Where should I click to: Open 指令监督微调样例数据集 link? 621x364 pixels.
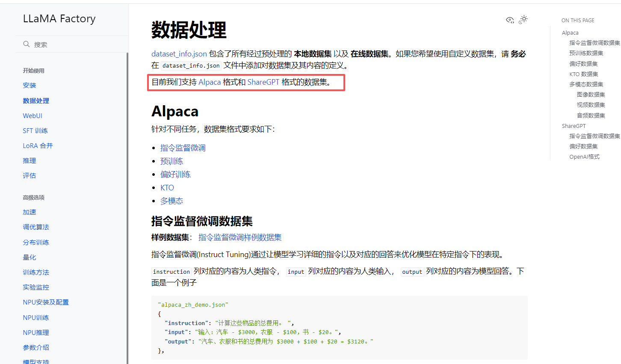pyautogui.click(x=240, y=237)
